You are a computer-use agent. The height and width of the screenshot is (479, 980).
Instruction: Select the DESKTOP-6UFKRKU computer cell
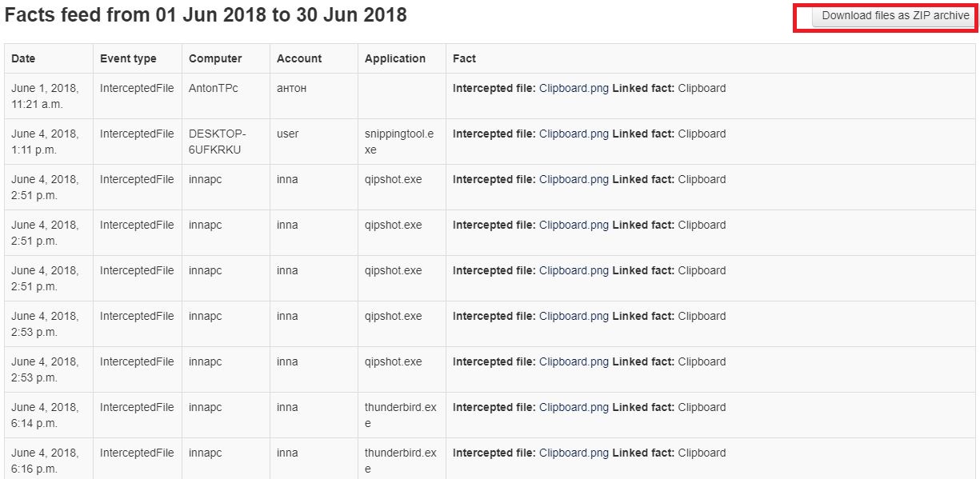point(218,142)
